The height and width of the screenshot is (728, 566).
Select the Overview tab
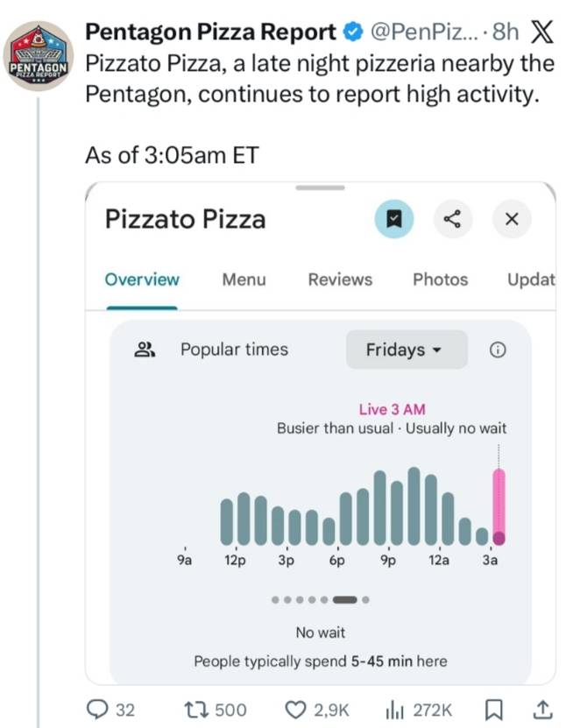[142, 279]
